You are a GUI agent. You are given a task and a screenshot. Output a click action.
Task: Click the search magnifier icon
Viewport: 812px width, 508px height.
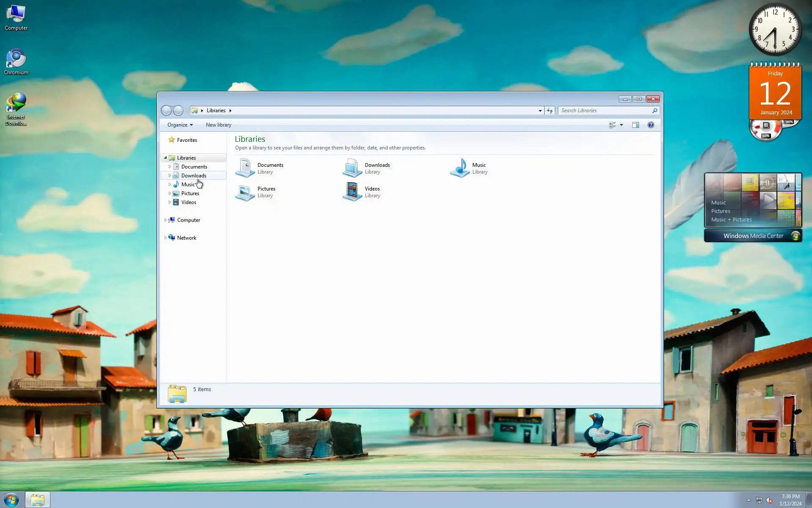tap(655, 110)
